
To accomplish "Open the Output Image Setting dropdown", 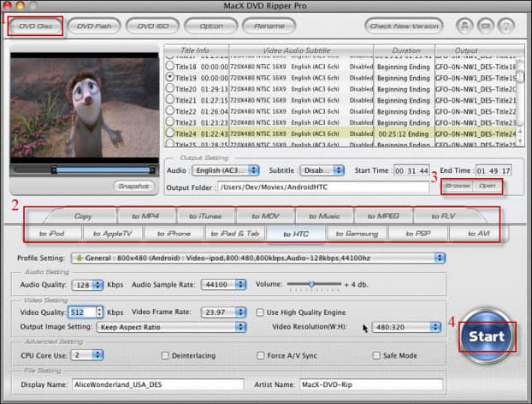I will [171, 327].
